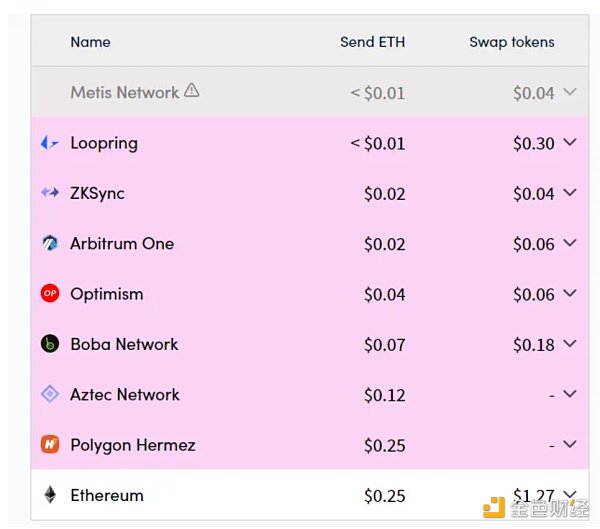The image size is (600, 529).
Task: Click the Polygon Hermez orange icon
Action: 49,444
